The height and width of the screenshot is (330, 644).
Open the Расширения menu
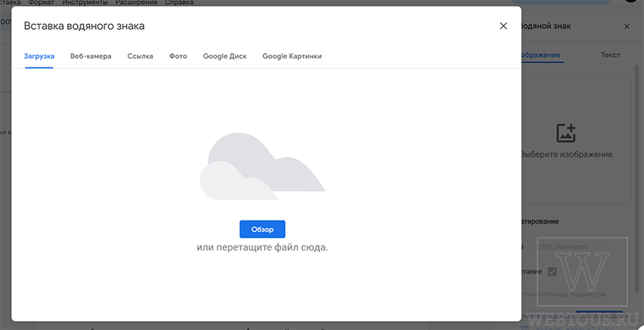click(136, 2)
